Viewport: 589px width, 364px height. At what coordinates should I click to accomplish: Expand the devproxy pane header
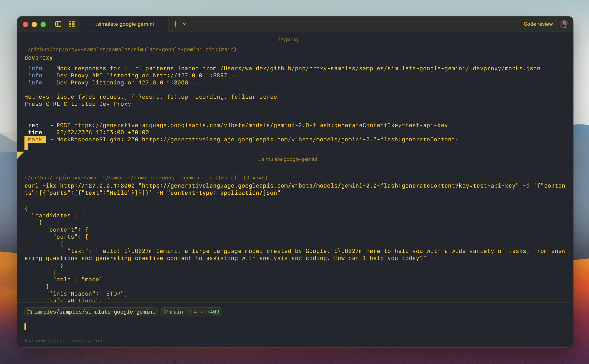point(288,40)
